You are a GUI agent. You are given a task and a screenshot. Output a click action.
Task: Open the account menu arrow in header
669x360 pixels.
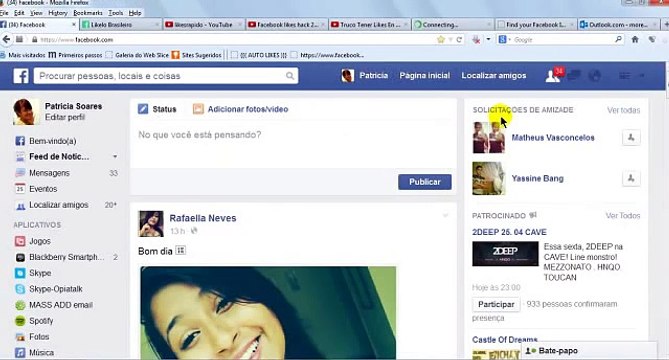tap(641, 76)
